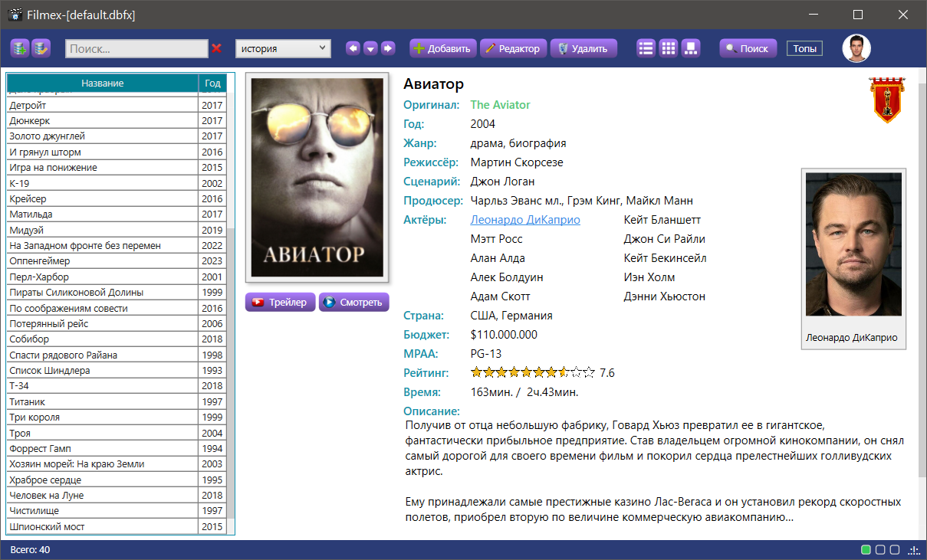The height and width of the screenshot is (560, 927).
Task: Toggle the middle status bar square
Action: click(x=881, y=550)
